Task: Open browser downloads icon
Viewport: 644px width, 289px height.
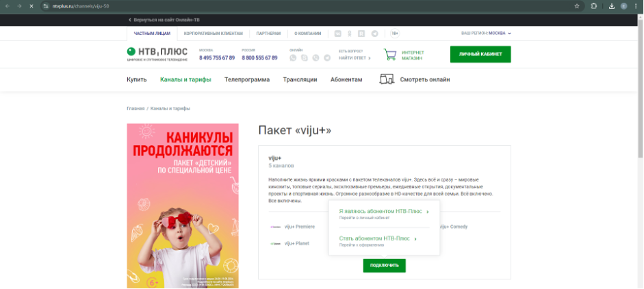Action: [x=612, y=6]
